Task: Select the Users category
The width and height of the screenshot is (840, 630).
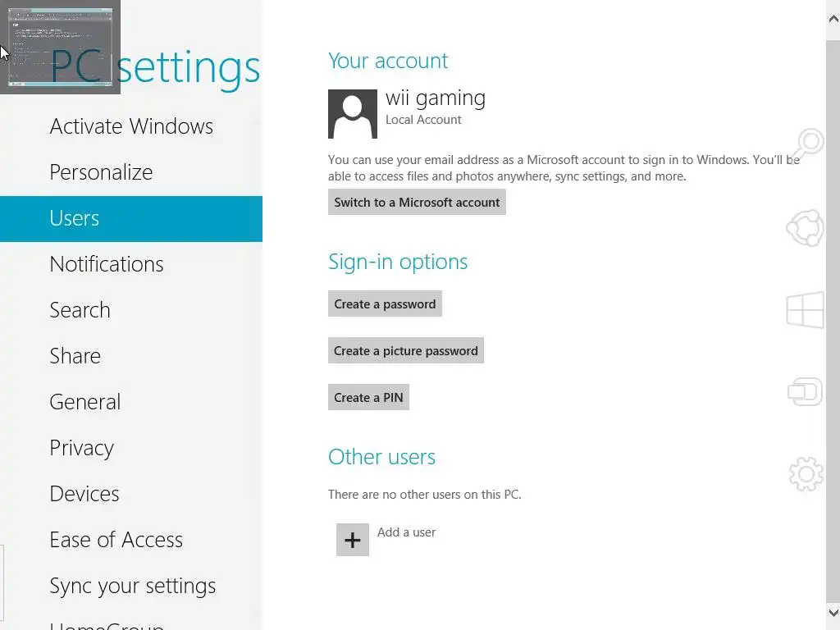Action: [x=131, y=218]
